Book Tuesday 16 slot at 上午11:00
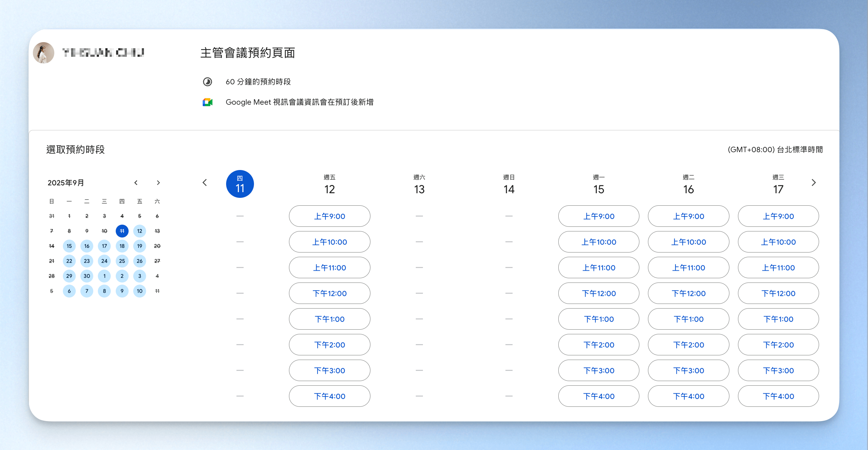The height and width of the screenshot is (450, 868). [x=688, y=267]
